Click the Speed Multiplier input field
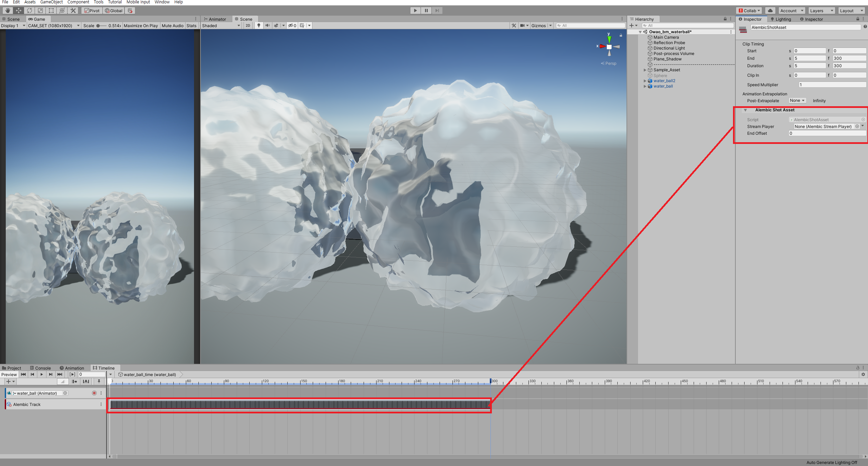 point(832,85)
